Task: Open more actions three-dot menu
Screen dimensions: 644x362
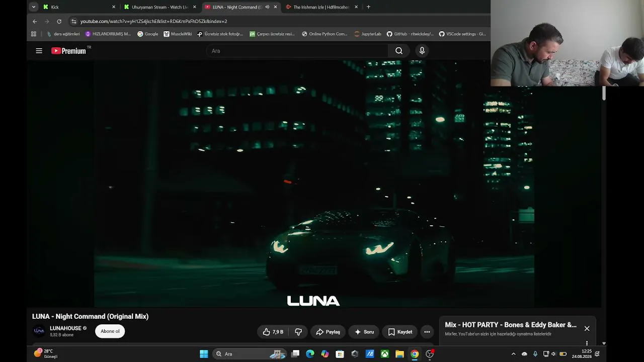Action: click(427, 332)
